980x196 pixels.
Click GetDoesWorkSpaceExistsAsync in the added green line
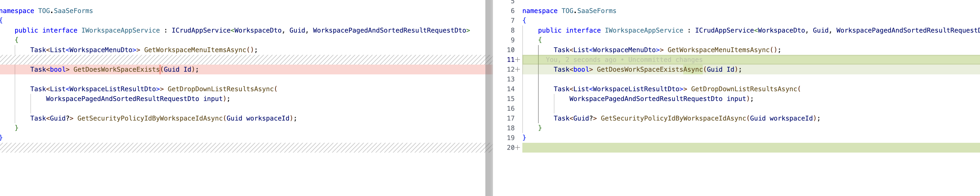(x=650, y=69)
